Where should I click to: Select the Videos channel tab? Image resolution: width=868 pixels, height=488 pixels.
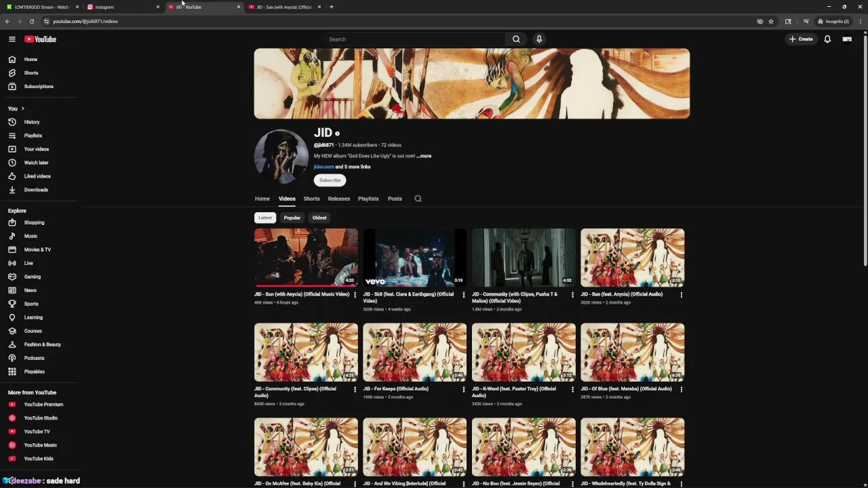point(287,199)
